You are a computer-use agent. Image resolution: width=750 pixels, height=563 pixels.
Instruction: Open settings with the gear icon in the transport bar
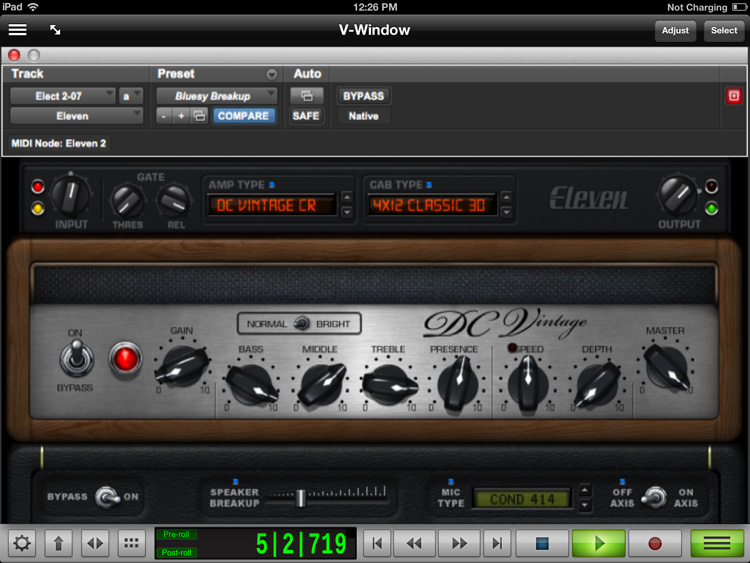(x=22, y=543)
